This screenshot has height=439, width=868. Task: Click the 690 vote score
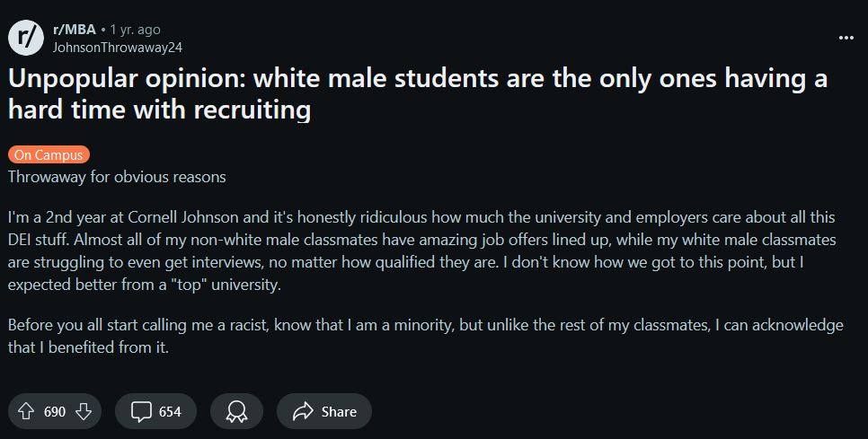point(55,412)
